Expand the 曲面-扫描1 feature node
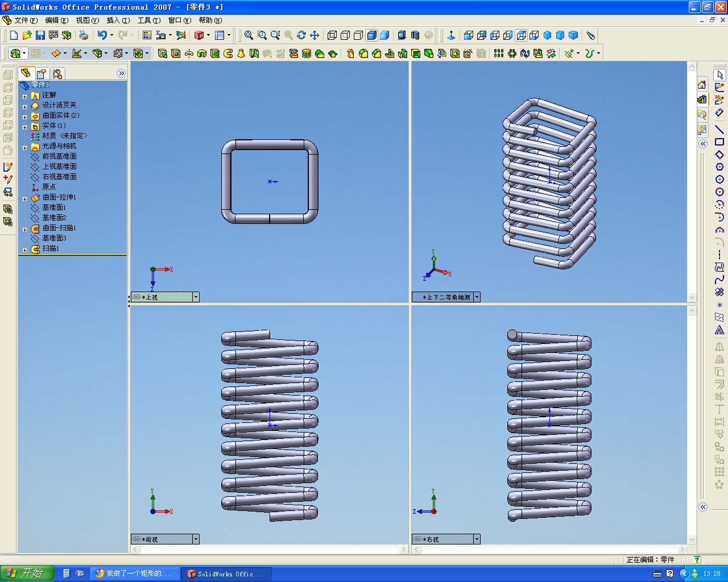This screenshot has height=582, width=728. (24, 229)
